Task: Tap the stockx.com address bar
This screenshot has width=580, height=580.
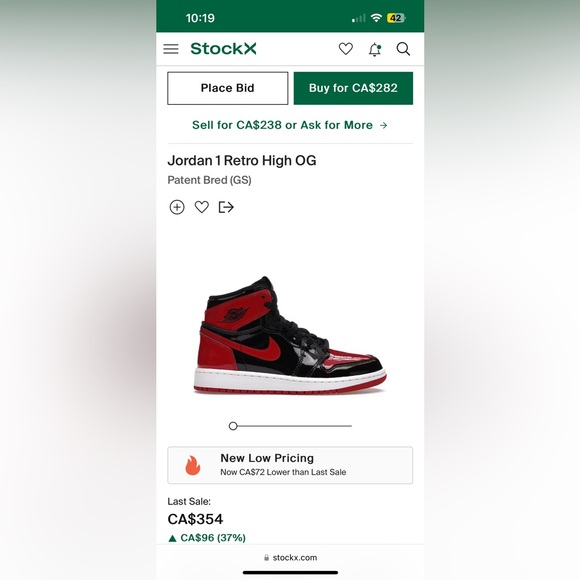Action: (x=290, y=557)
